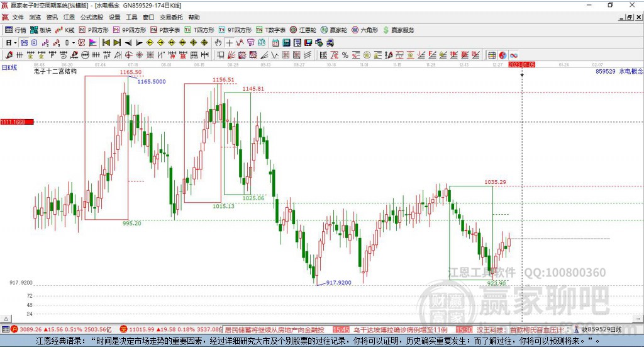Open the 帮助 menu
644x347 pixels.
pyautogui.click(x=194, y=17)
